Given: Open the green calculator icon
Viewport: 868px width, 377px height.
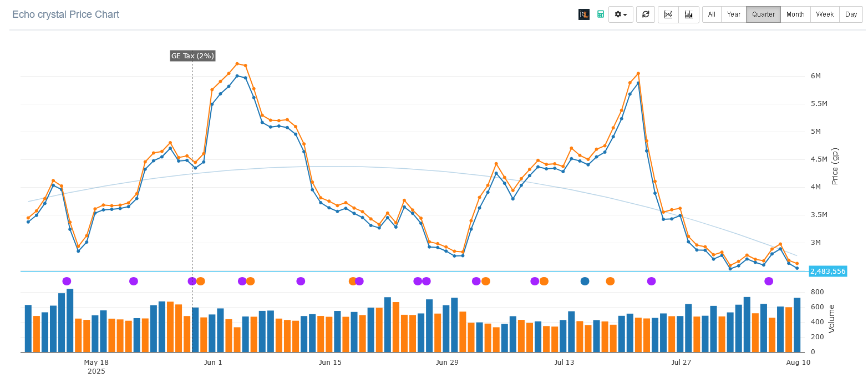Looking at the screenshot, I should tap(601, 14).
